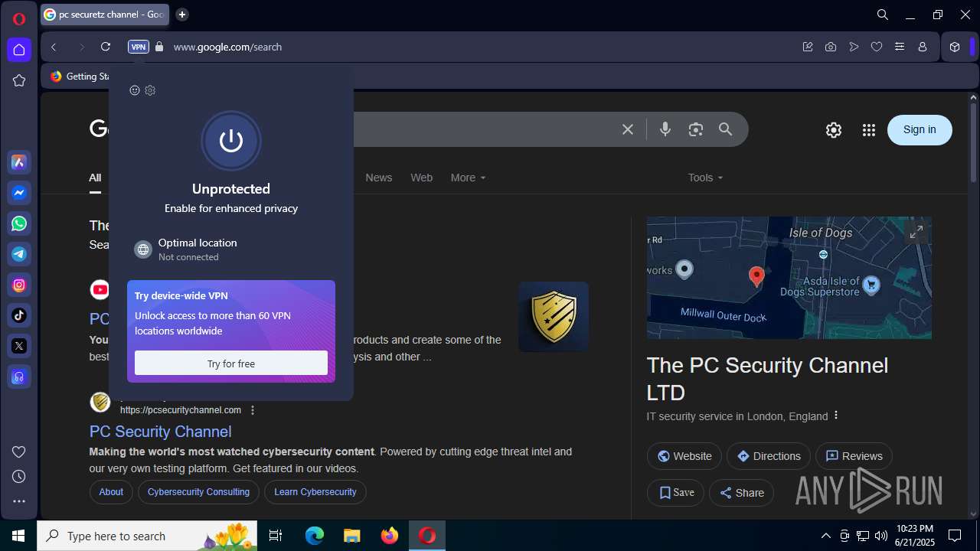
Task: Open result options three dots by pcsecuritychannel.com
Action: pos(253,410)
